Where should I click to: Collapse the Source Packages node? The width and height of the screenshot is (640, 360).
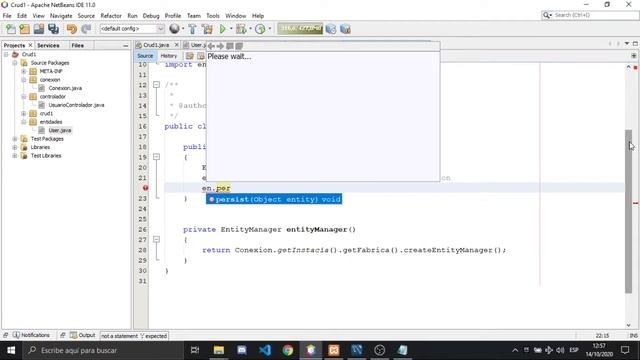click(15, 63)
